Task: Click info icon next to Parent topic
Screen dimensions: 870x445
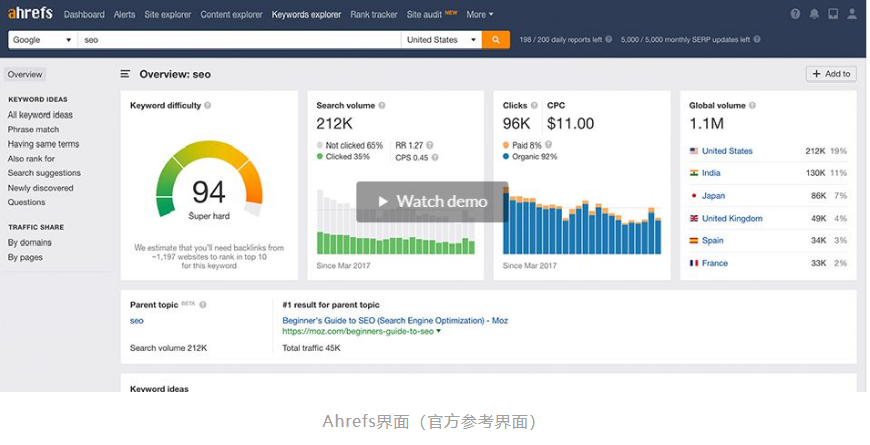Action: coord(203,305)
